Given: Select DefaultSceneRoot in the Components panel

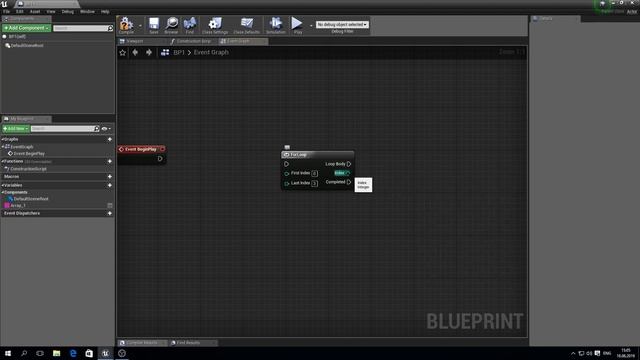Looking at the screenshot, I should 27,45.
